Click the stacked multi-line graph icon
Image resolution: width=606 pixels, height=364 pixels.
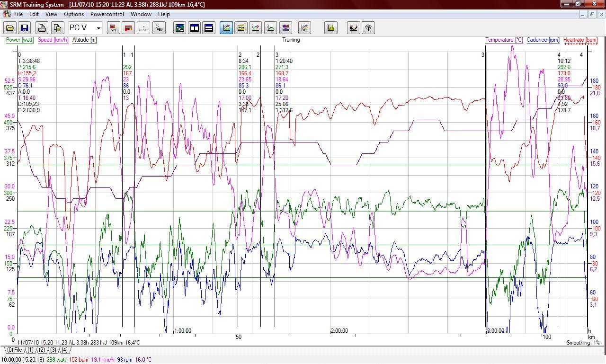241,28
